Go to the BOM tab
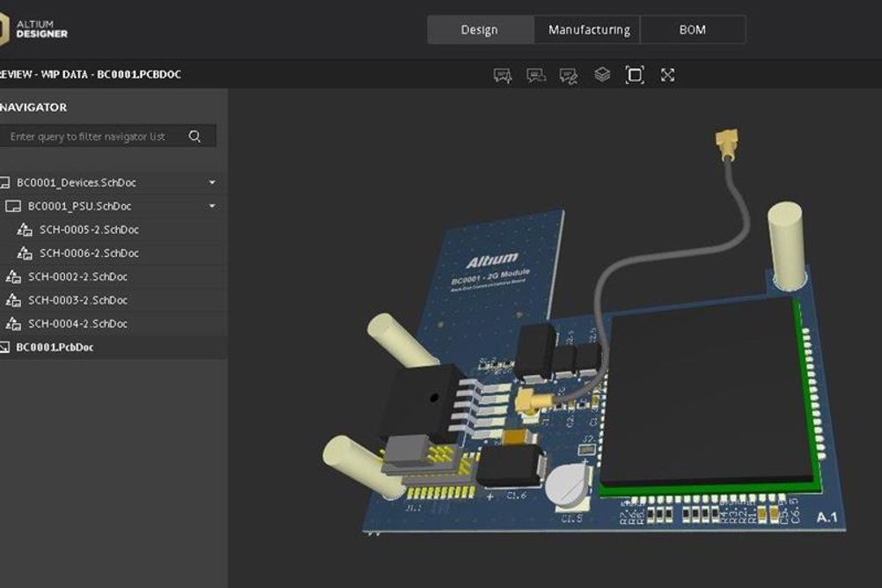 click(x=693, y=30)
